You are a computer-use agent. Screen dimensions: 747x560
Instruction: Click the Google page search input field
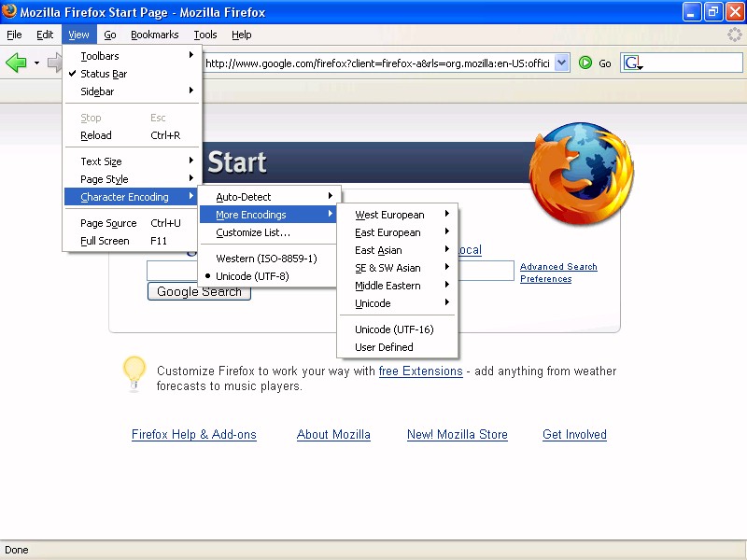click(x=331, y=271)
